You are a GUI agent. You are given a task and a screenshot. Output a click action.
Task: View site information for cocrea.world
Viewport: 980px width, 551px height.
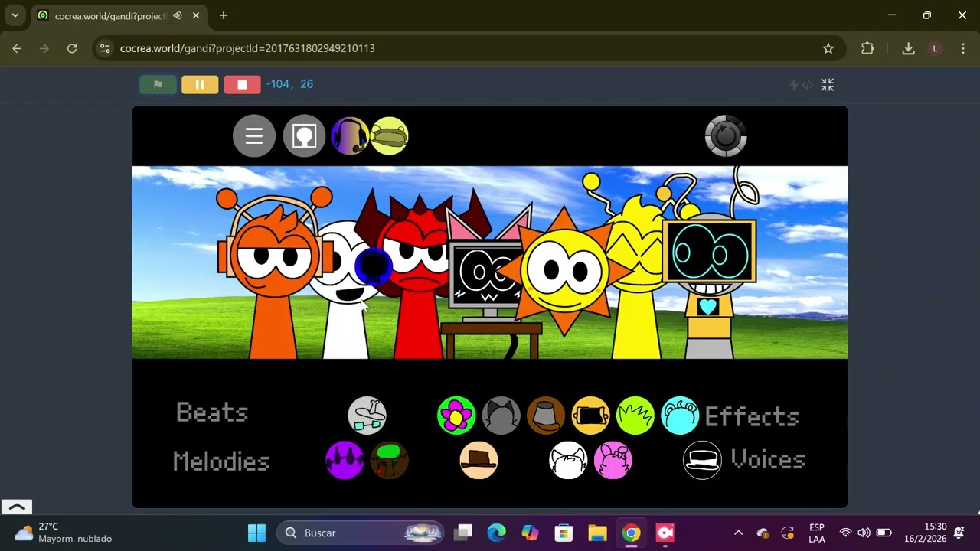coord(105,48)
